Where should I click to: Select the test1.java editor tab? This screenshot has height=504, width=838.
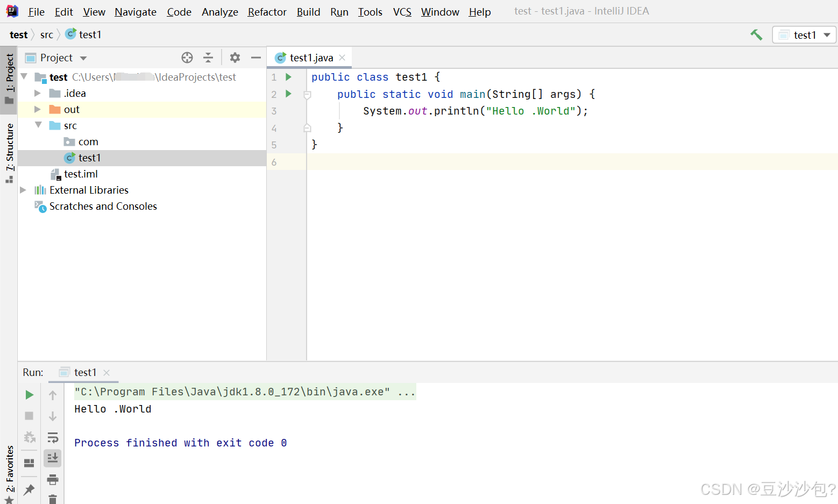tap(309, 58)
